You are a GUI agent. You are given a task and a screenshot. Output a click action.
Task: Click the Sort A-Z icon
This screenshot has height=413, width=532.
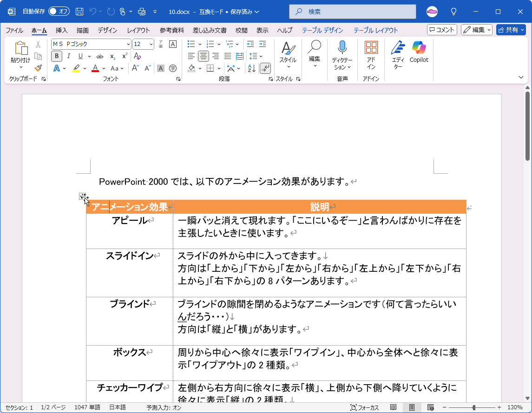pos(252,68)
